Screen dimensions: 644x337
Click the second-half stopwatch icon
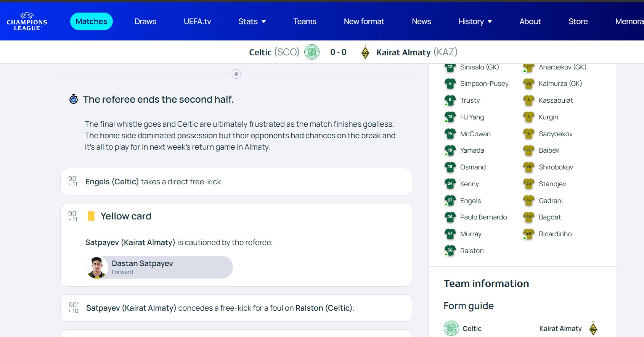(74, 100)
